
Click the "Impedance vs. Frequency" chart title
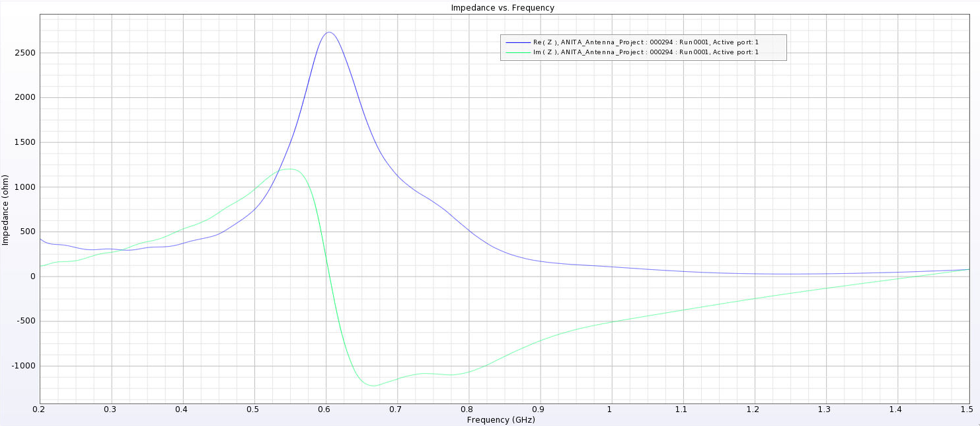click(502, 8)
